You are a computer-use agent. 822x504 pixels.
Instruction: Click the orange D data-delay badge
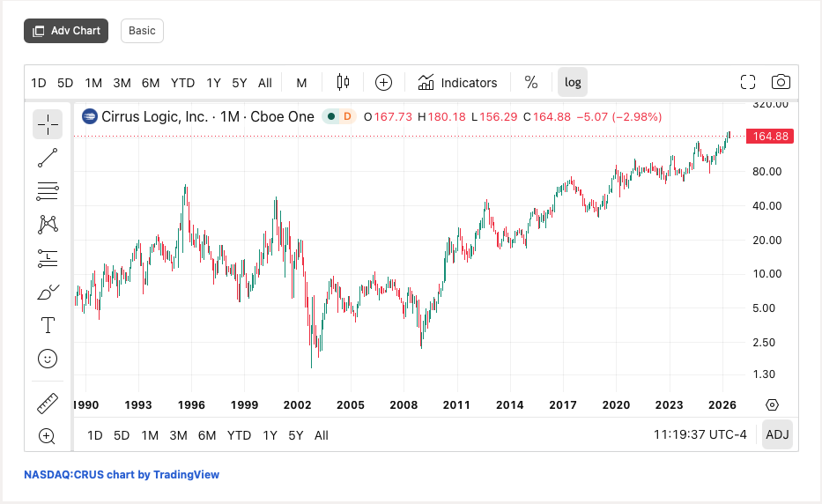coord(347,116)
